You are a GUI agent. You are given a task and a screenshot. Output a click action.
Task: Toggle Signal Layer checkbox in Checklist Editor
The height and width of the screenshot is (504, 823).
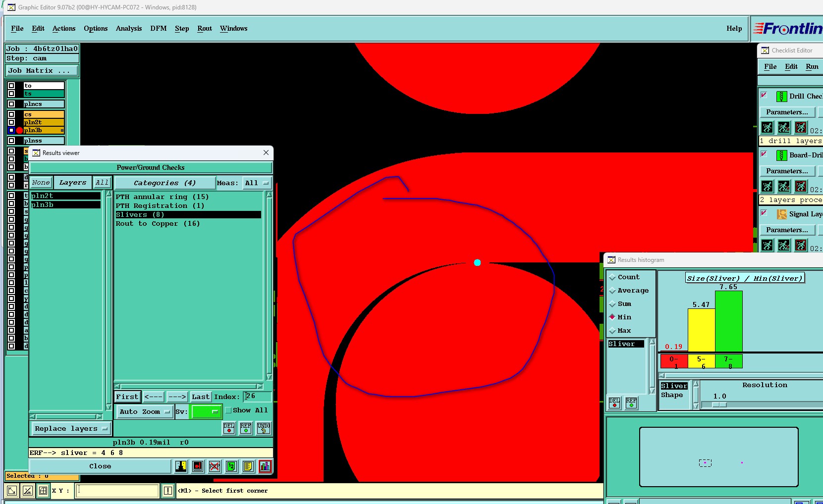coord(764,213)
